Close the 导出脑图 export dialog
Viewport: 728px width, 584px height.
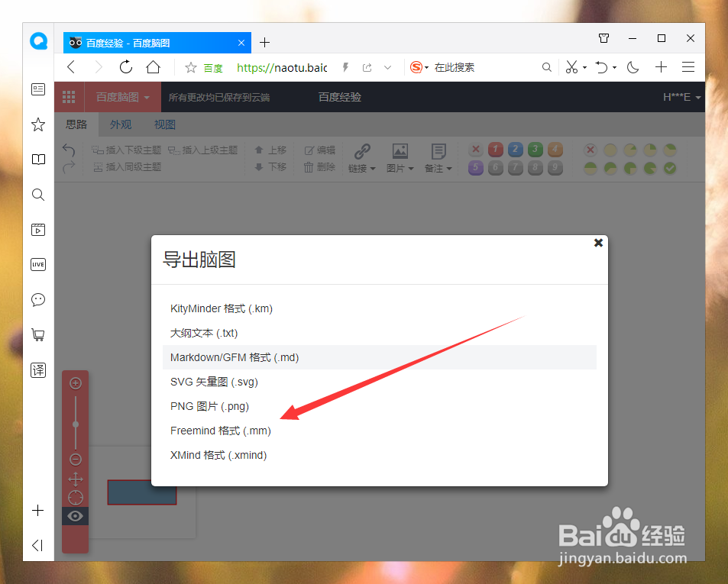pos(598,243)
